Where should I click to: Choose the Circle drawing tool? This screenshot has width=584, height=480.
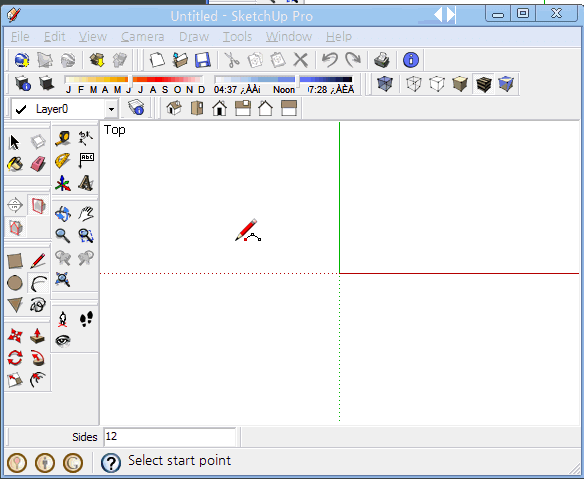coord(15,283)
